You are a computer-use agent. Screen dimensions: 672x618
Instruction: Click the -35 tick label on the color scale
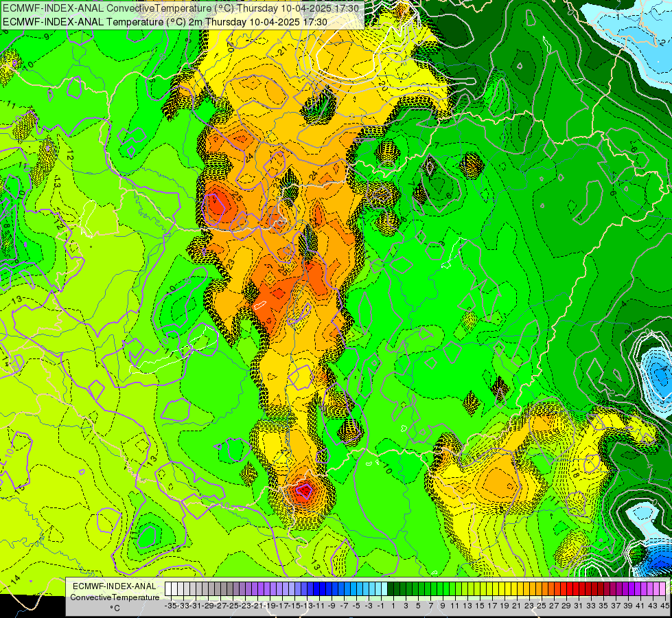pyautogui.click(x=171, y=606)
